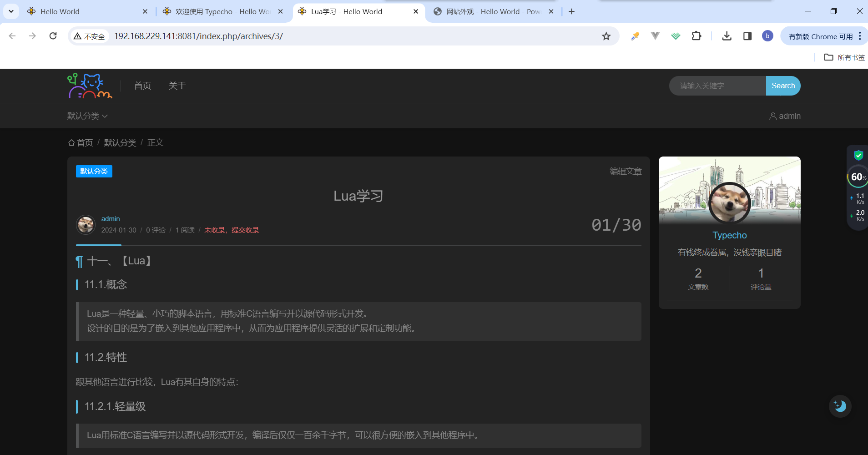Click the 有新版 Chrome 可用 update button
The width and height of the screenshot is (868, 455).
(820, 36)
